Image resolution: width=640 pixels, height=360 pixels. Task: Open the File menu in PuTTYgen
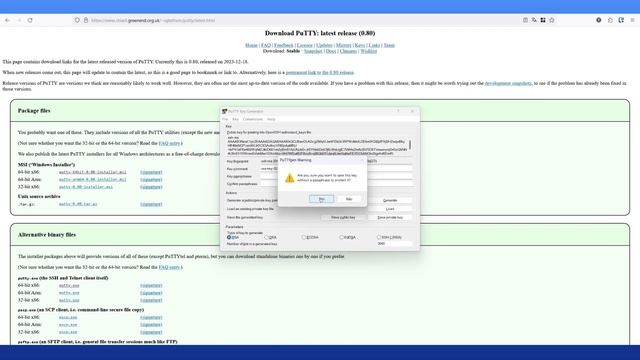(x=225, y=119)
